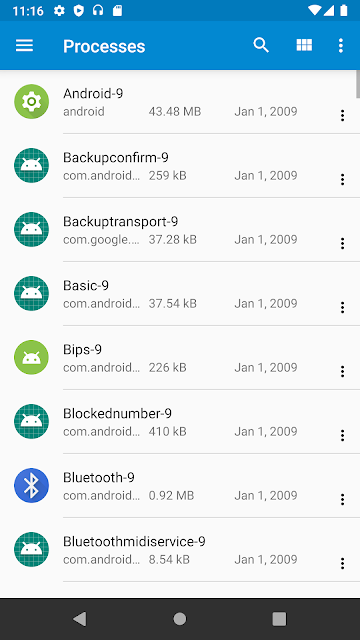The height and width of the screenshot is (640, 360).
Task: Select the Basic-9 list entry
Action: pos(180,294)
